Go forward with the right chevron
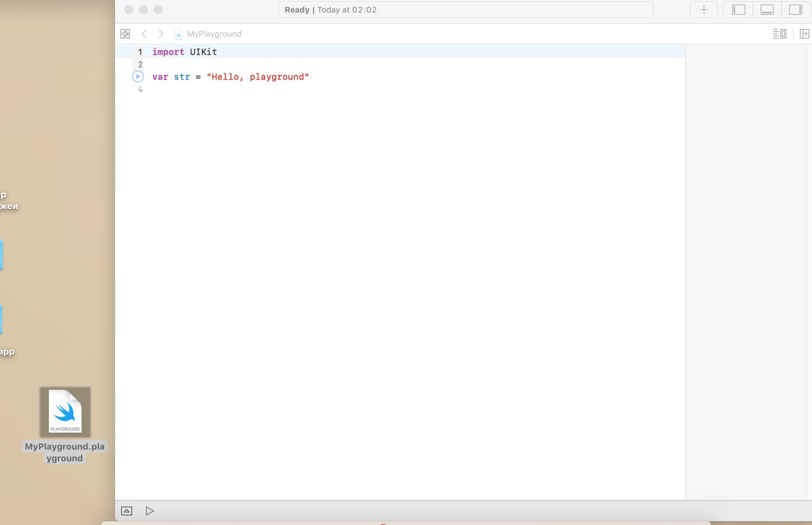812x525 pixels. (x=160, y=34)
